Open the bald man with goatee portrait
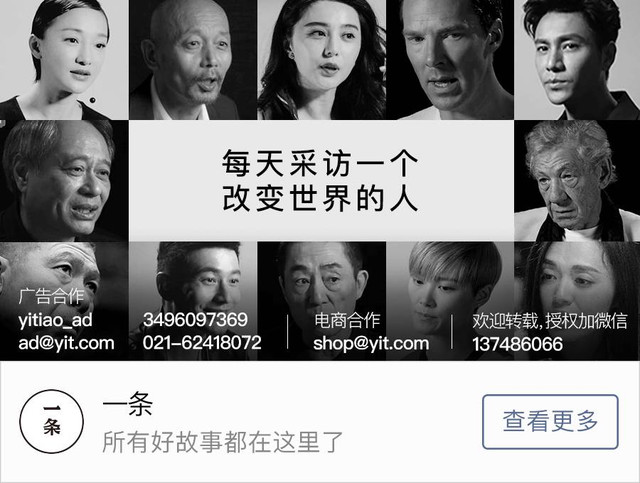640x483 pixels. pyautogui.click(x=193, y=60)
